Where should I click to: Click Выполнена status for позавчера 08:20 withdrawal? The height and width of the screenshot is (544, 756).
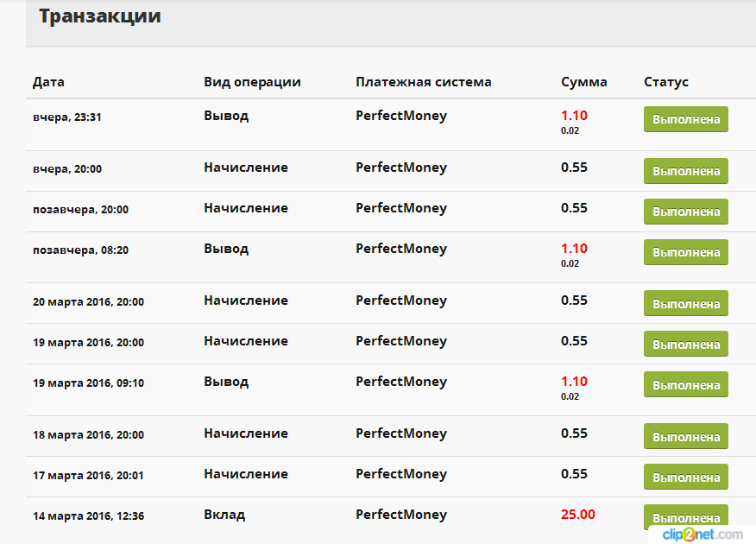coord(685,252)
